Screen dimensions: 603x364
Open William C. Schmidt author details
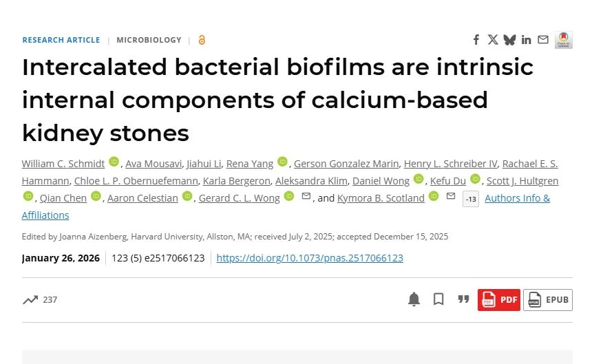click(63, 164)
